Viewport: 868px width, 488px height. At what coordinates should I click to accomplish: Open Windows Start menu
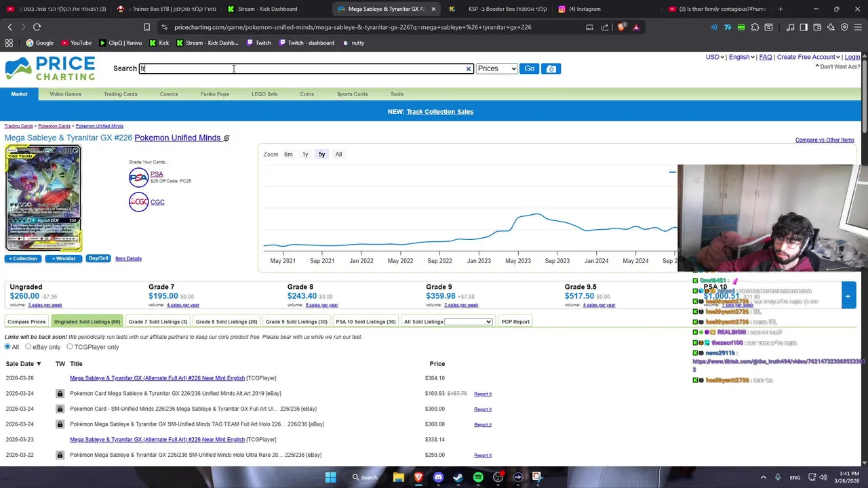coord(330,477)
